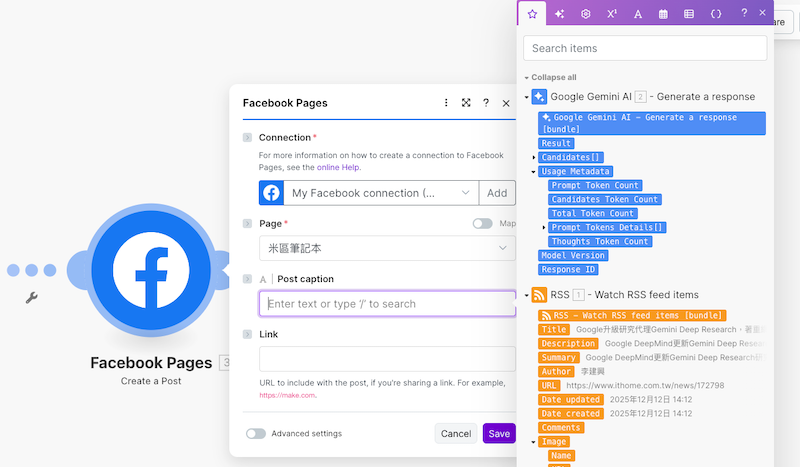The height and width of the screenshot is (467, 800).
Task: Open the Page selection dropdown
Action: pos(387,249)
